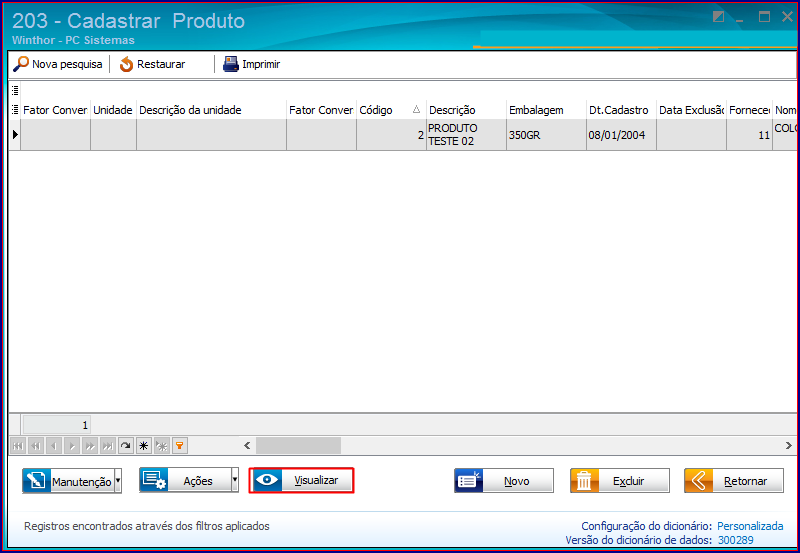Close the Cadastrar Produto window

click(787, 17)
